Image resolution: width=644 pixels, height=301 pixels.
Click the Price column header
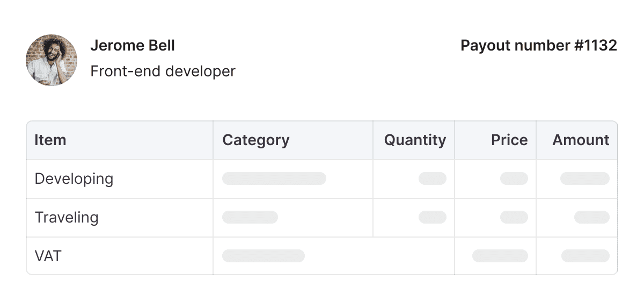pyautogui.click(x=509, y=140)
